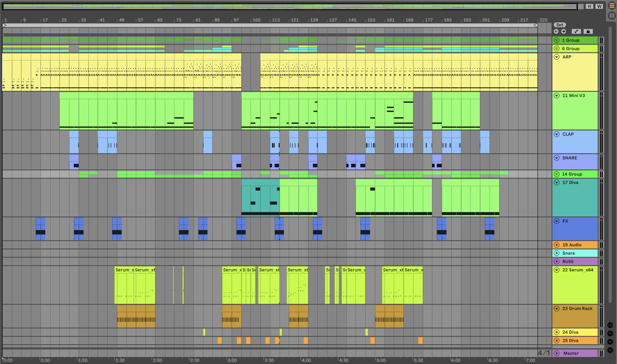Toggle mixer section M button
Image resolution: width=617 pixels, height=364 pixels.
coord(610,342)
